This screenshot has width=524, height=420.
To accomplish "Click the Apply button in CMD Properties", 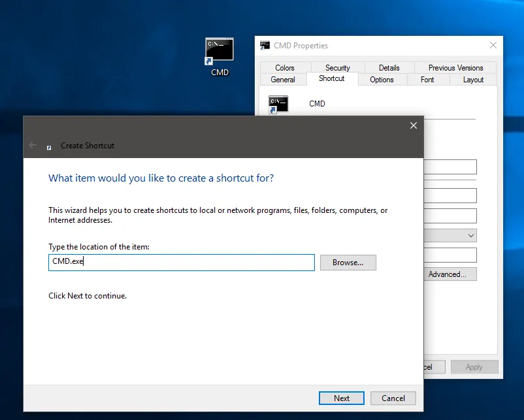I will [474, 367].
